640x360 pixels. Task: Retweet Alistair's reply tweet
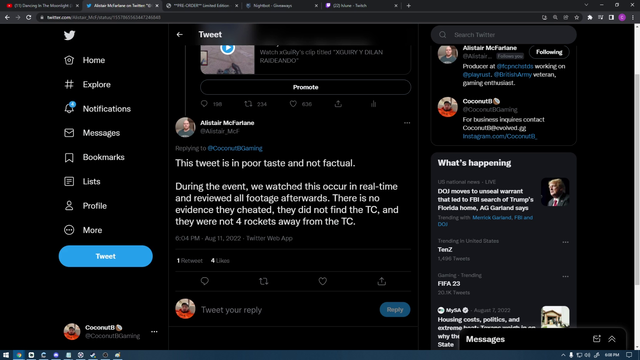click(264, 281)
